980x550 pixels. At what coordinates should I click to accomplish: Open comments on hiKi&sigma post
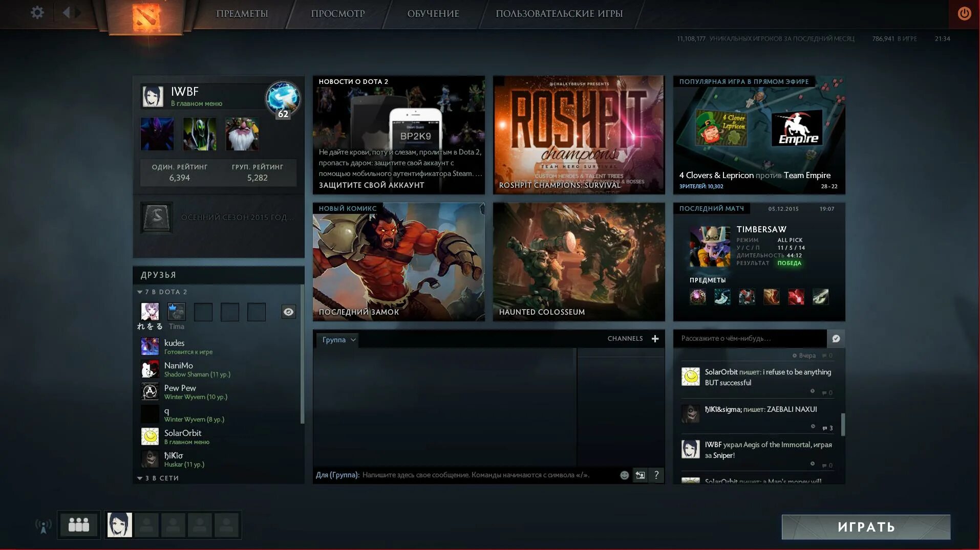pos(827,428)
